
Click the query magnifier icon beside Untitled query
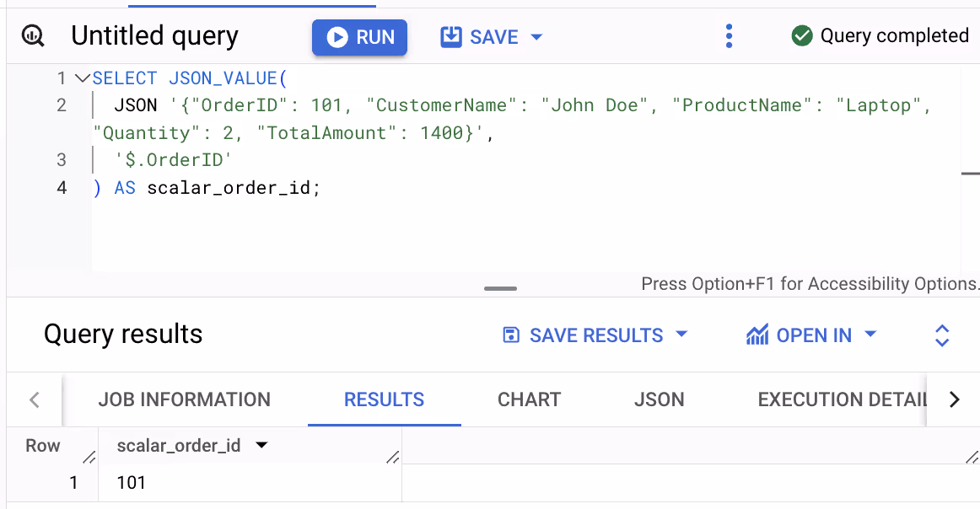point(33,35)
